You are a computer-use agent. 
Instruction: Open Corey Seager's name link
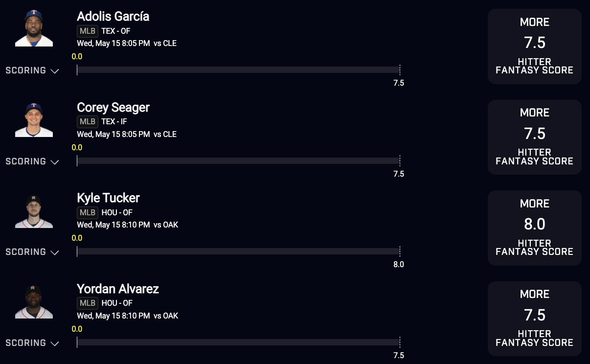tap(113, 108)
